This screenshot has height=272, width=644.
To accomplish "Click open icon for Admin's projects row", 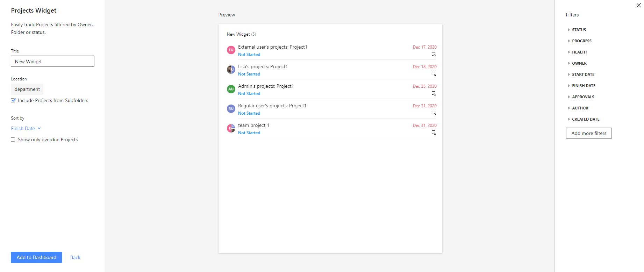I will pyautogui.click(x=434, y=93).
